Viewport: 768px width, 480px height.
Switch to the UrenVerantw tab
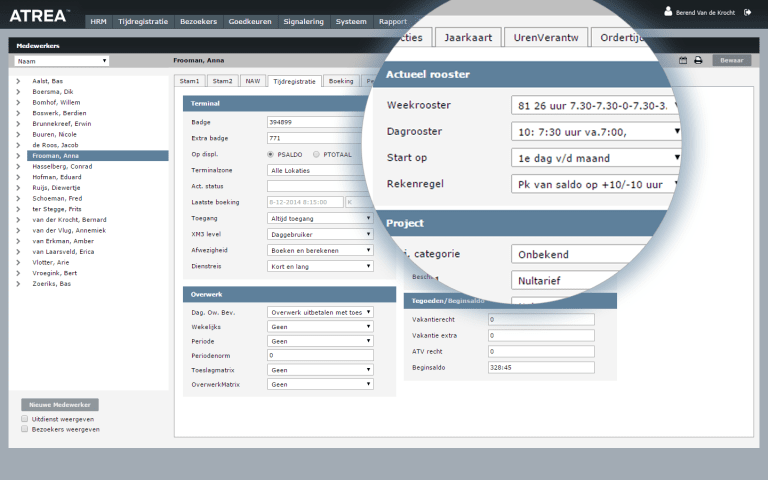pos(546,37)
